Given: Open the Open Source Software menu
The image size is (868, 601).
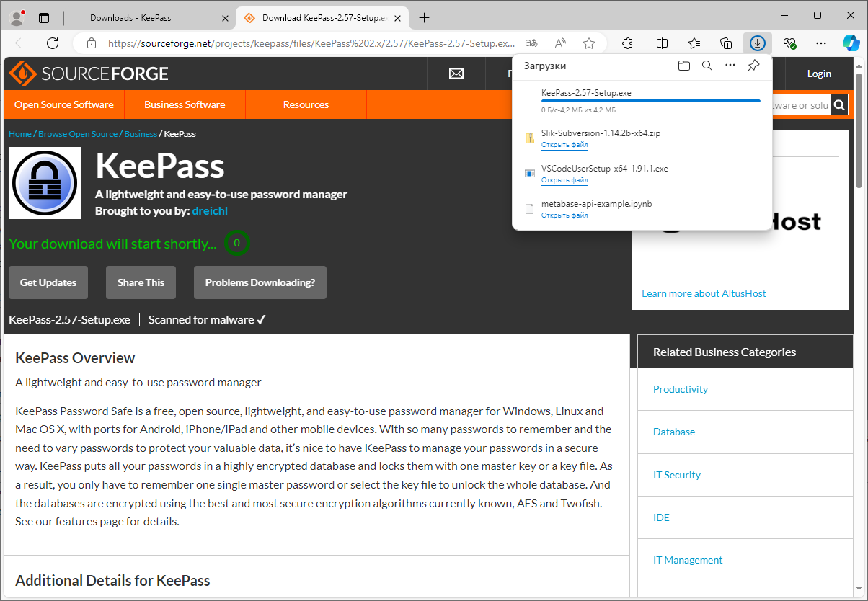Looking at the screenshot, I should (64, 104).
